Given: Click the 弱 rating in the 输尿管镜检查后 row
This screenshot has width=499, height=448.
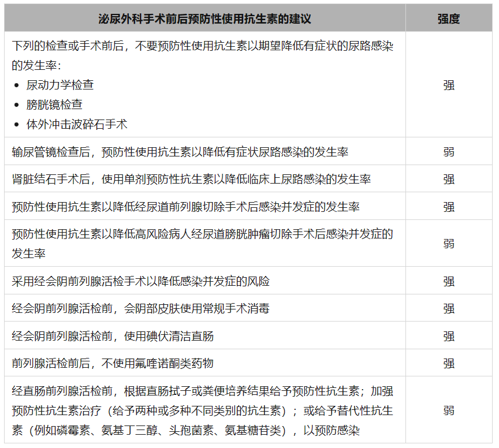Looking at the screenshot, I should click(x=449, y=152).
